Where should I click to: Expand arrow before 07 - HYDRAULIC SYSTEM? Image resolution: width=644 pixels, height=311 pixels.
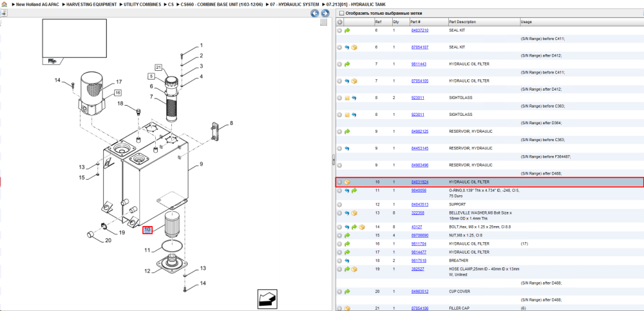tap(267, 4)
